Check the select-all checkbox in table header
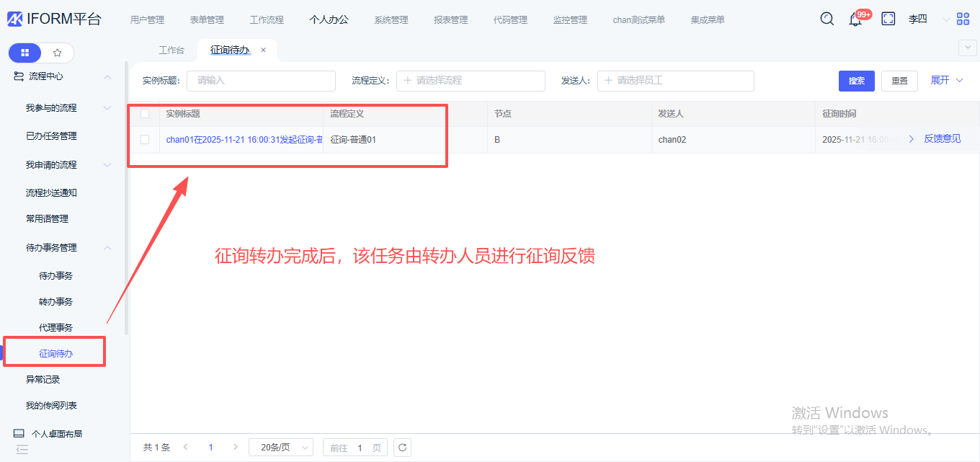Image resolution: width=980 pixels, height=462 pixels. point(145,114)
